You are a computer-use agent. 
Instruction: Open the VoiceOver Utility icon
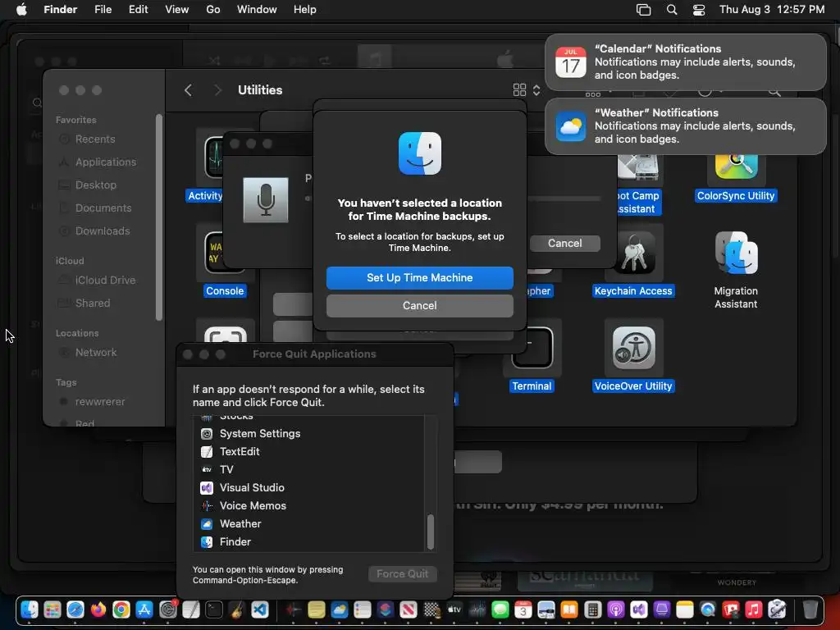click(x=634, y=348)
